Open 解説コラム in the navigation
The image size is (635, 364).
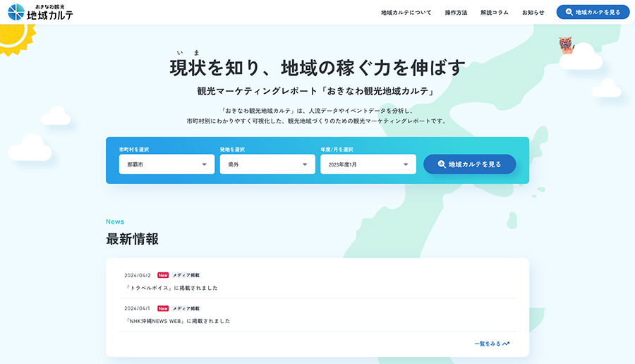[494, 13]
